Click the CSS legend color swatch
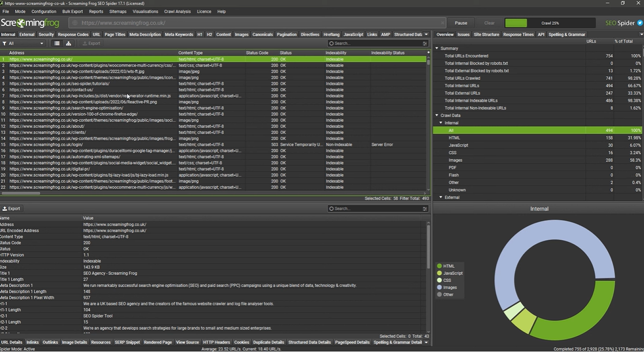 point(439,280)
